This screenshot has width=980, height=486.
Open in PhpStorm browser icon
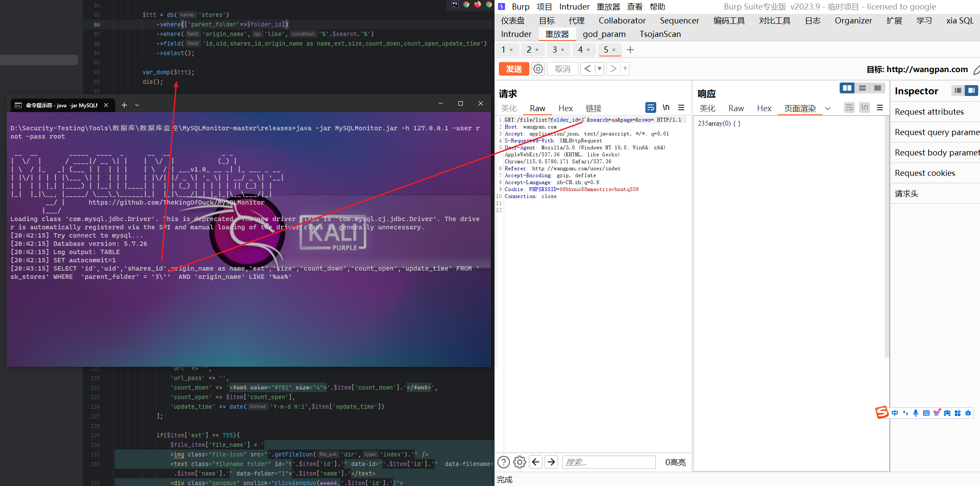(455, 4)
